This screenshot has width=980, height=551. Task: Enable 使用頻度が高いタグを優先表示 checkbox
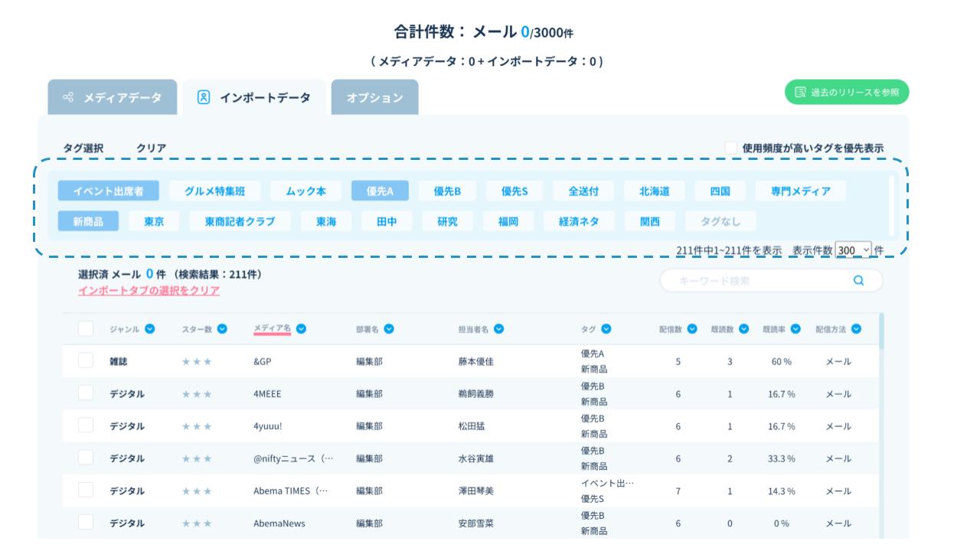tap(731, 148)
